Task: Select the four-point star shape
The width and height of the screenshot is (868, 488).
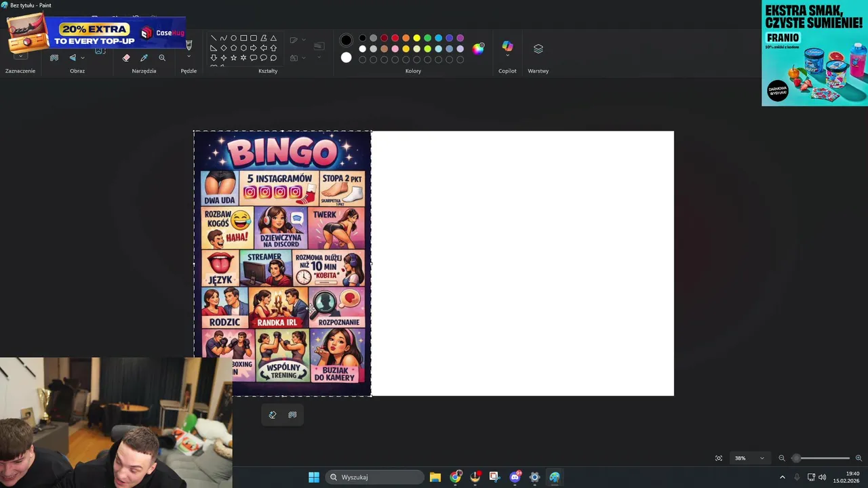Action: pyautogui.click(x=224, y=58)
